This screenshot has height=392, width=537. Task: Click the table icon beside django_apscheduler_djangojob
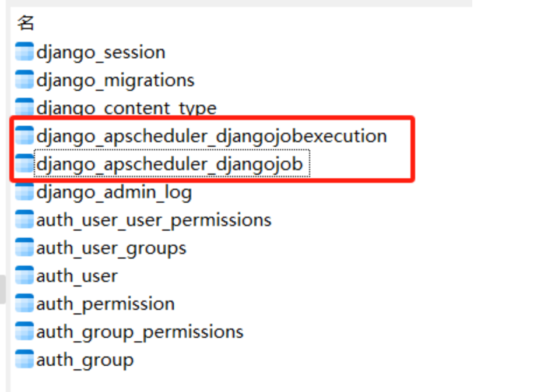point(24,164)
